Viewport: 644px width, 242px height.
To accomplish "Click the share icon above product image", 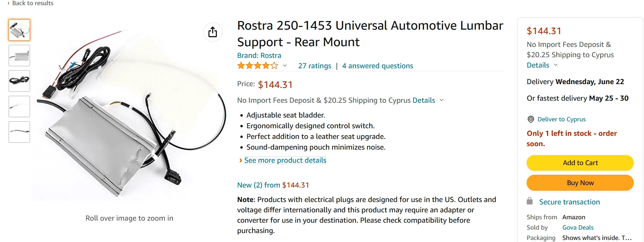I will 212,32.
